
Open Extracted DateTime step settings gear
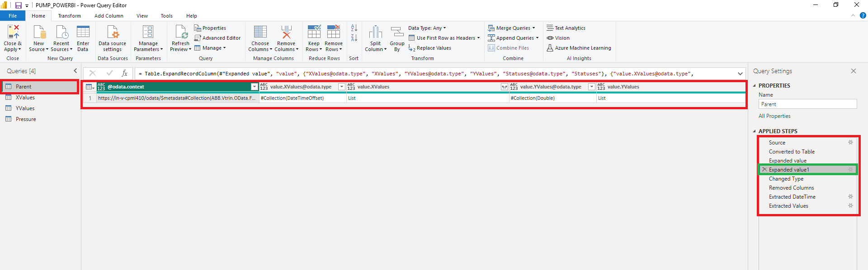point(850,196)
